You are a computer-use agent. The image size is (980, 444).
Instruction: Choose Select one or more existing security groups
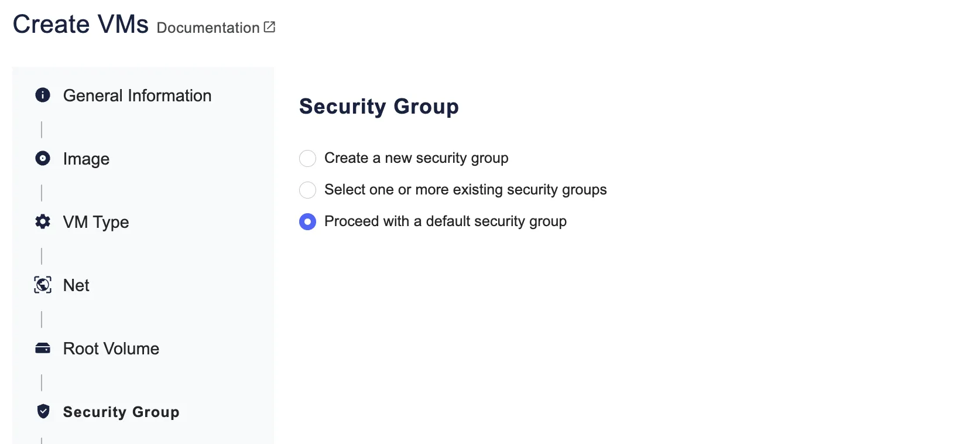(307, 190)
